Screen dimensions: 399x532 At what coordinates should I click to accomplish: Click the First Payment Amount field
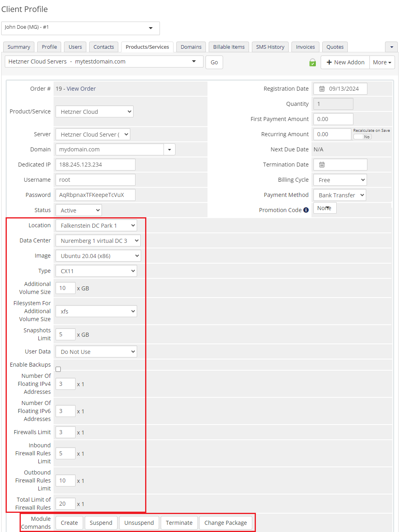pos(333,119)
